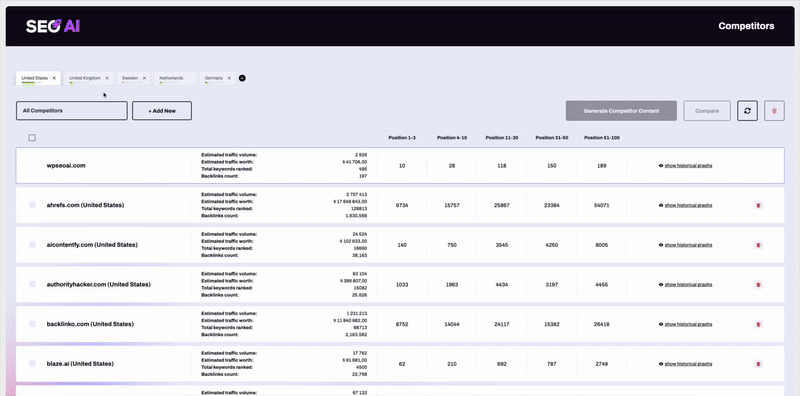Viewport: 800px width, 396px height.
Task: Check the blaze.ai row checkbox
Action: tap(32, 363)
